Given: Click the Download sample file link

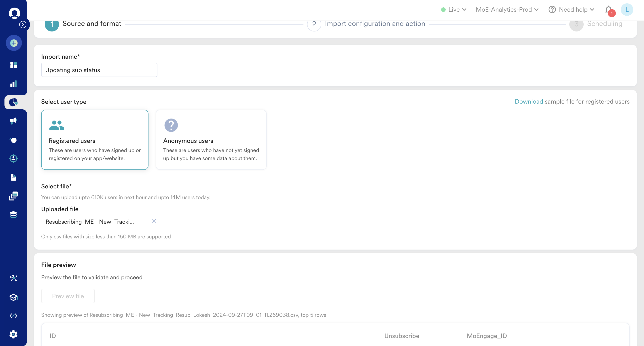Looking at the screenshot, I should (528, 102).
